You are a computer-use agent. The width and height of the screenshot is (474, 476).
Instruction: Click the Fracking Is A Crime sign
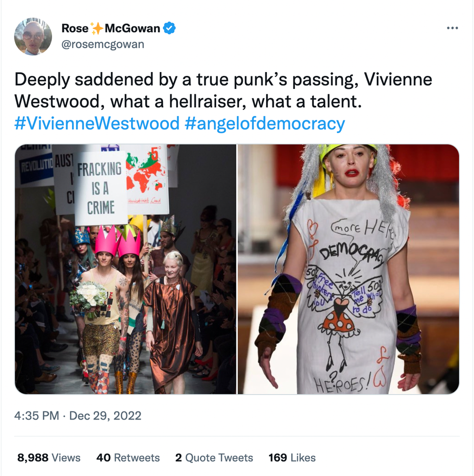(100, 188)
